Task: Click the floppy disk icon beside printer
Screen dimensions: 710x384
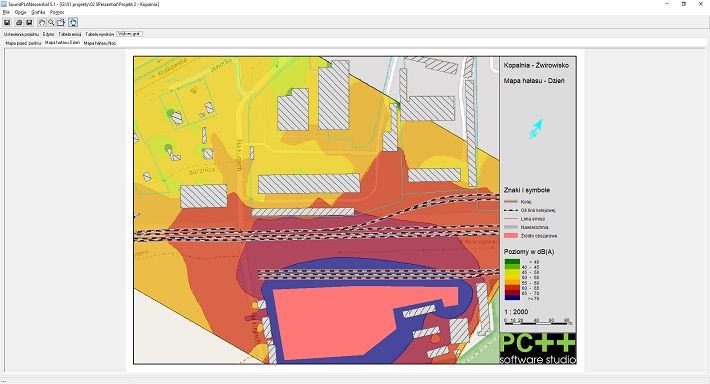Action: [x=29, y=22]
